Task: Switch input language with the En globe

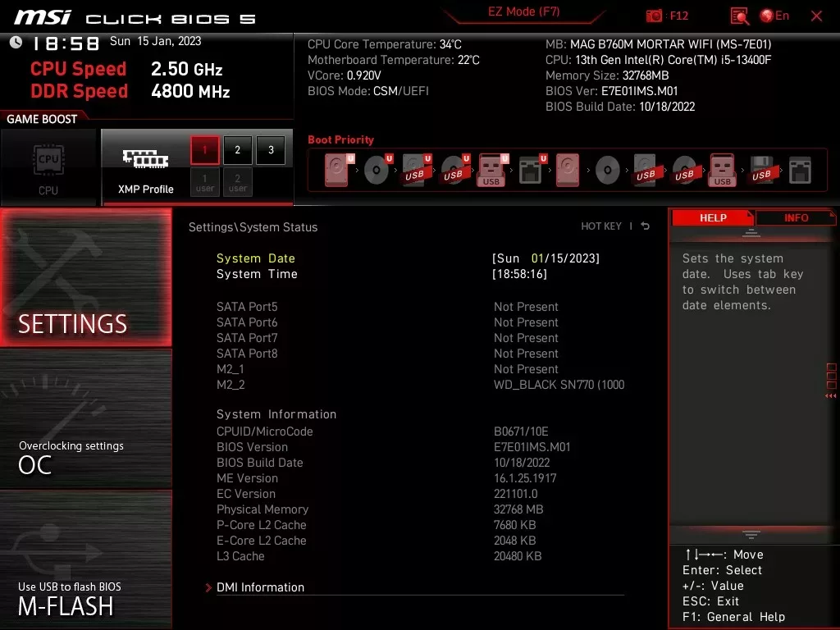Action: point(771,15)
